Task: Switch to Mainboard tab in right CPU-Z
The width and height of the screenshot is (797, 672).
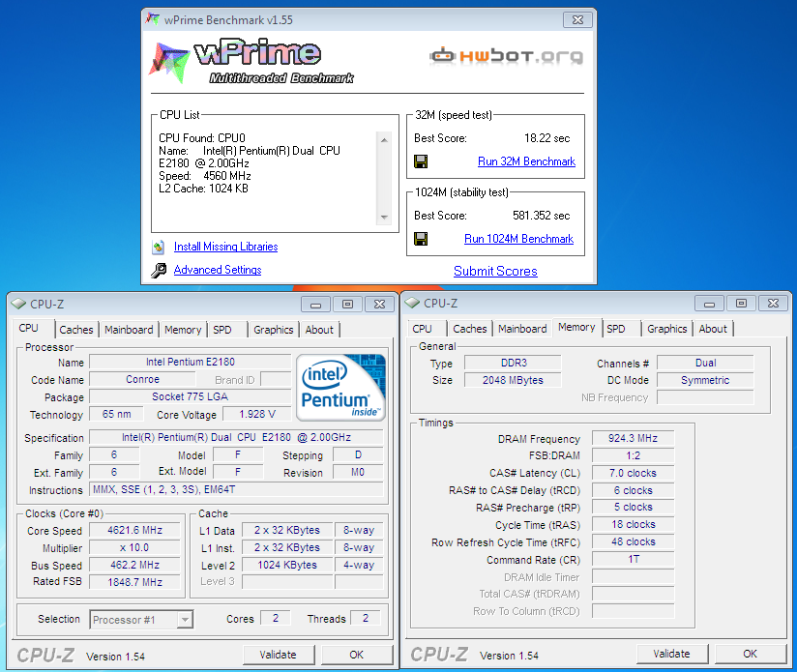Action: [x=522, y=329]
